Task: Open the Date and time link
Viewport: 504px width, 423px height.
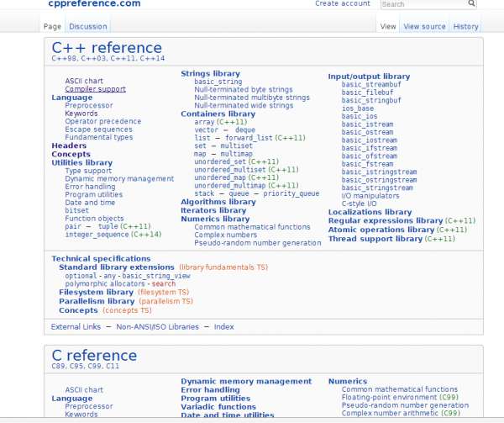Action: (90, 203)
